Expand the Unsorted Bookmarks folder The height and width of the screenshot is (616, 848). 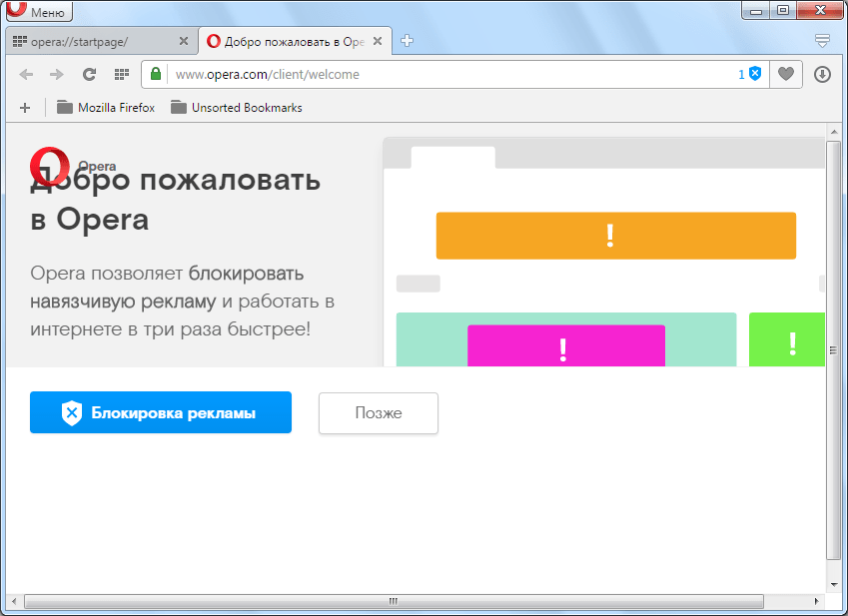[236, 108]
